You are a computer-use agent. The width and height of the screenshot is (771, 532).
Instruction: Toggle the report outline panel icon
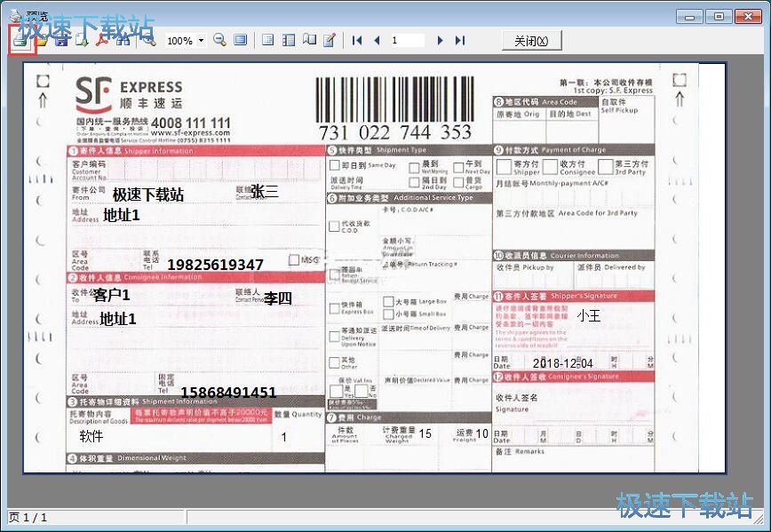pyautogui.click(x=268, y=40)
